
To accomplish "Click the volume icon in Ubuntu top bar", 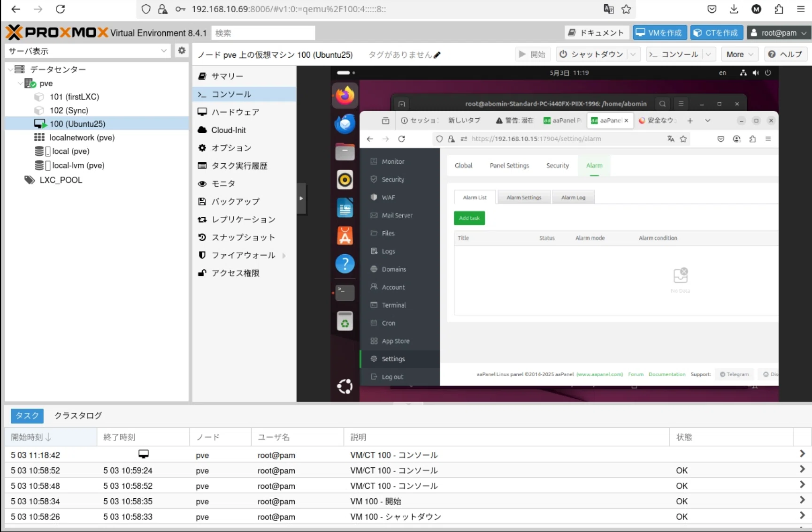I will [x=756, y=73].
